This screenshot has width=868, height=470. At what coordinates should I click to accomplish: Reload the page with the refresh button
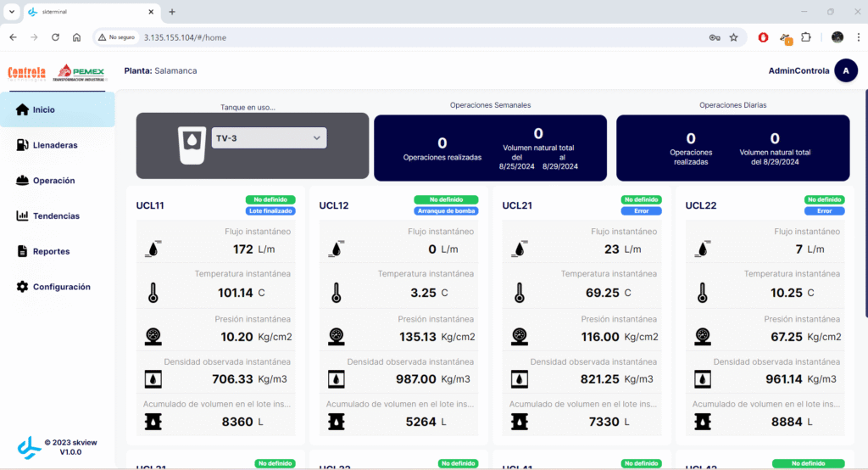55,37
